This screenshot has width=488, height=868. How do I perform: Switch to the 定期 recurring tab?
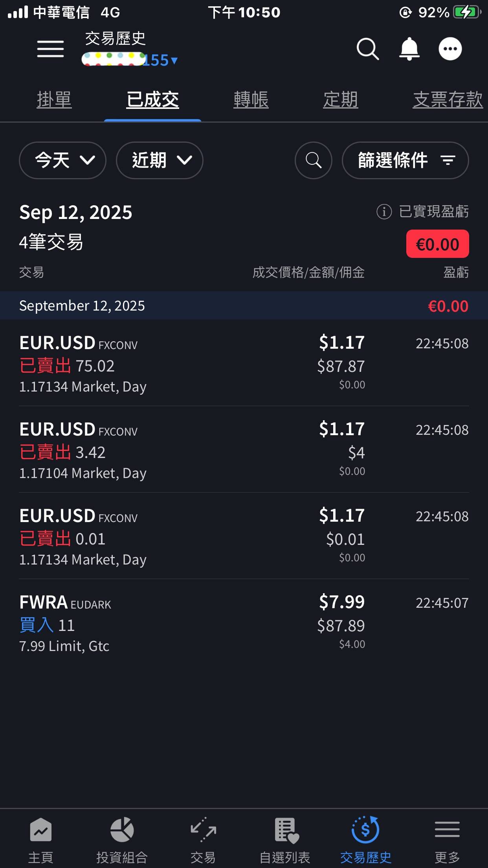340,99
